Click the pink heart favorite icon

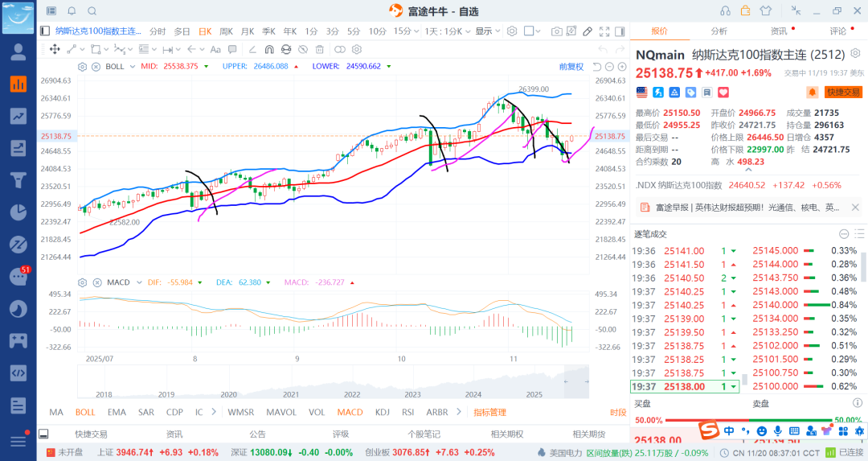point(723,92)
